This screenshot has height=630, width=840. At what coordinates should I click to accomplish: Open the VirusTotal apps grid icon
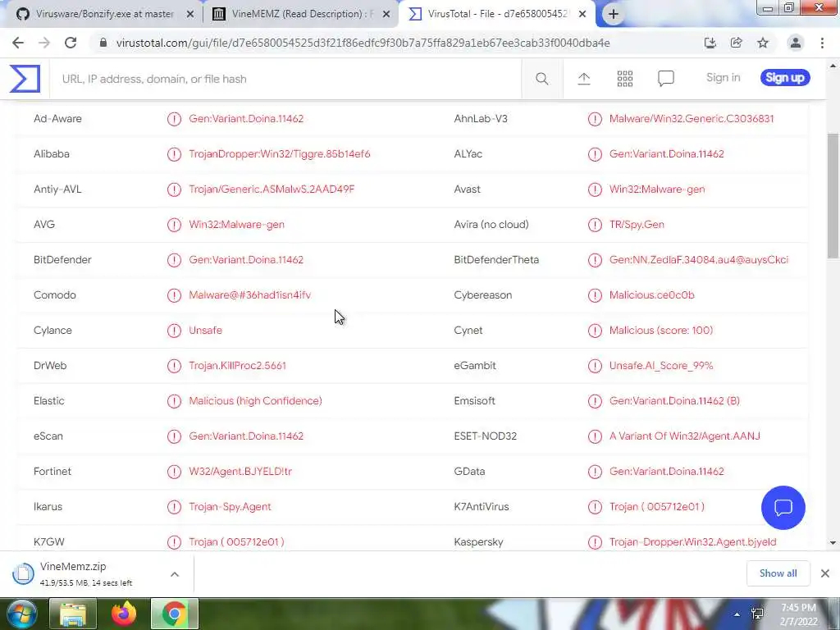tap(624, 79)
